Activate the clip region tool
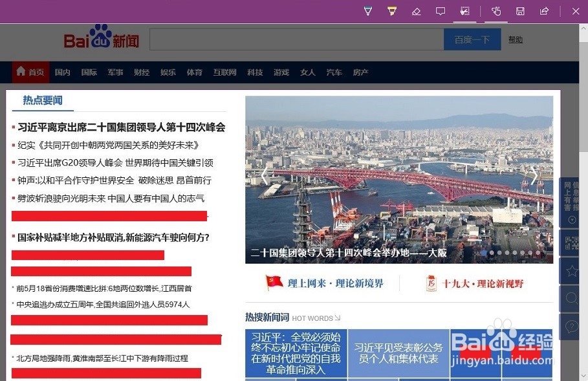This screenshot has height=381, width=588. click(464, 11)
